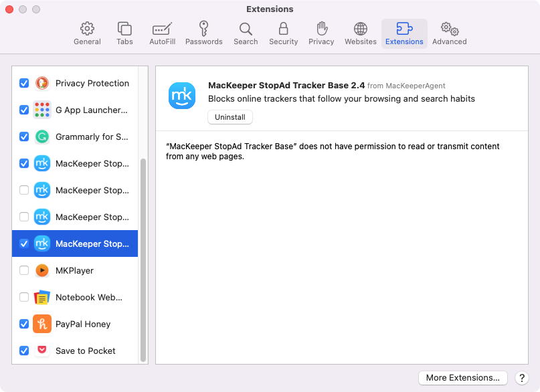Open the Tabs preferences icon
This screenshot has width=540, height=392.
(x=124, y=29)
